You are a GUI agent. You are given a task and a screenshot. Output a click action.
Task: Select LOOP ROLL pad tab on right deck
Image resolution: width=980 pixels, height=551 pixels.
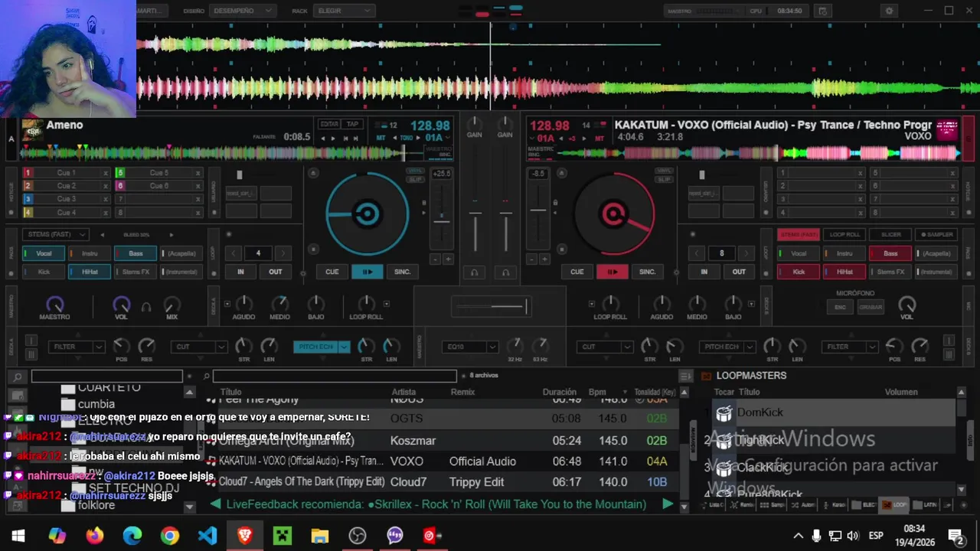[x=844, y=234]
